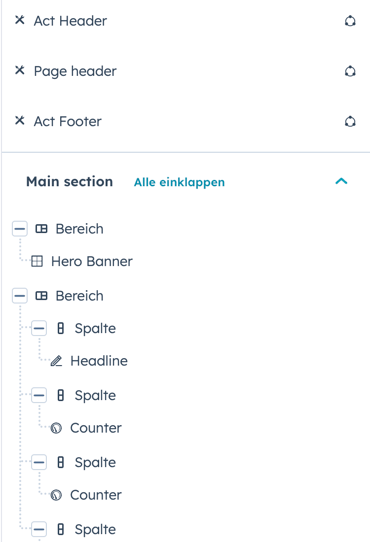Click the Headline pencil icon
This screenshot has height=542, width=370.
tap(56, 361)
